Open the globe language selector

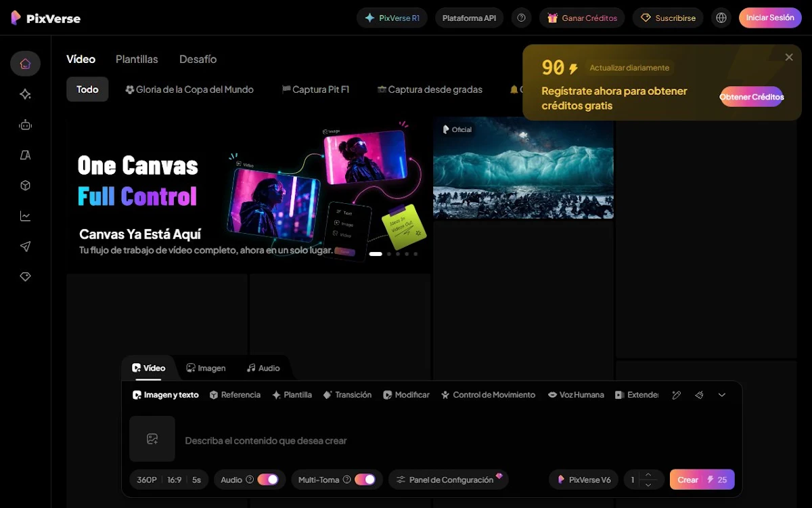(x=721, y=18)
